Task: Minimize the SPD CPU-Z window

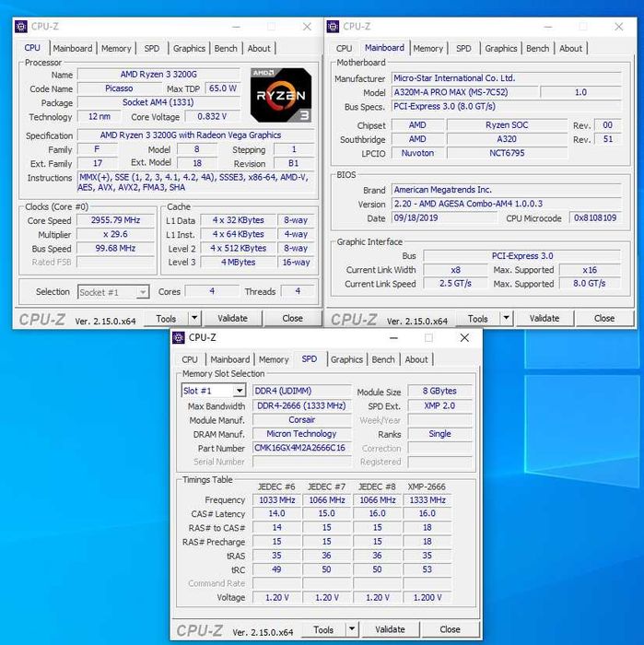Action: [393, 338]
